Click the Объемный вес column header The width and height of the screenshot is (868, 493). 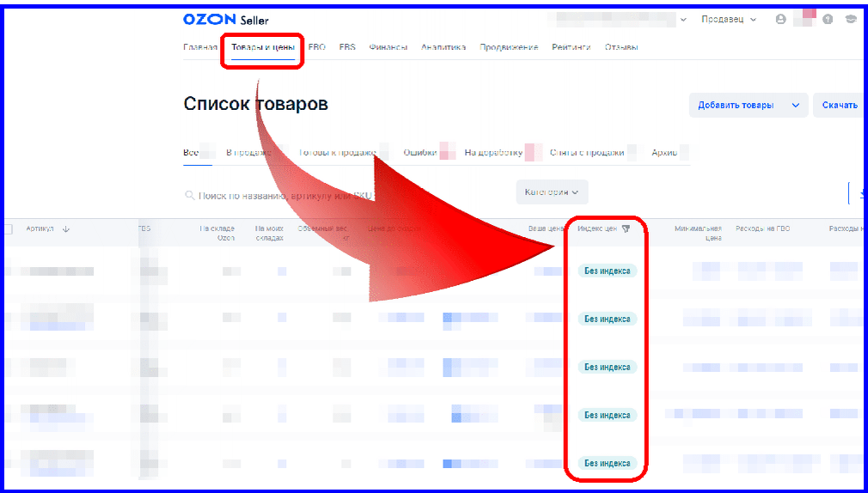(x=323, y=233)
